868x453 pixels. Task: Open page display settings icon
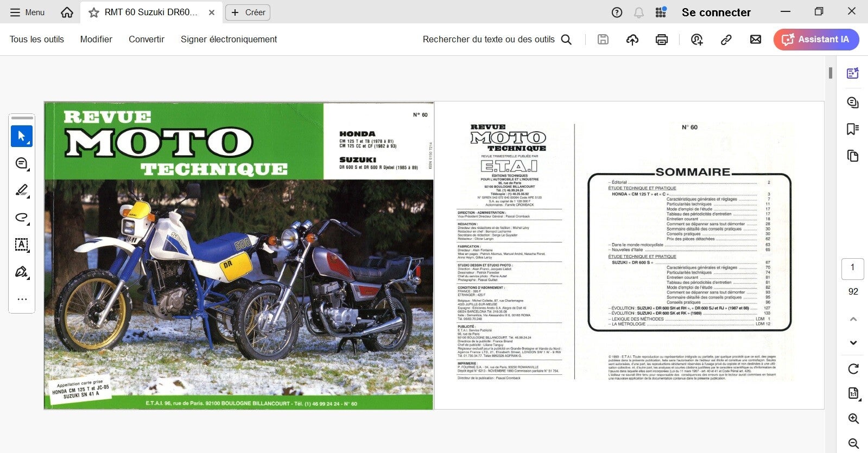[853, 393]
